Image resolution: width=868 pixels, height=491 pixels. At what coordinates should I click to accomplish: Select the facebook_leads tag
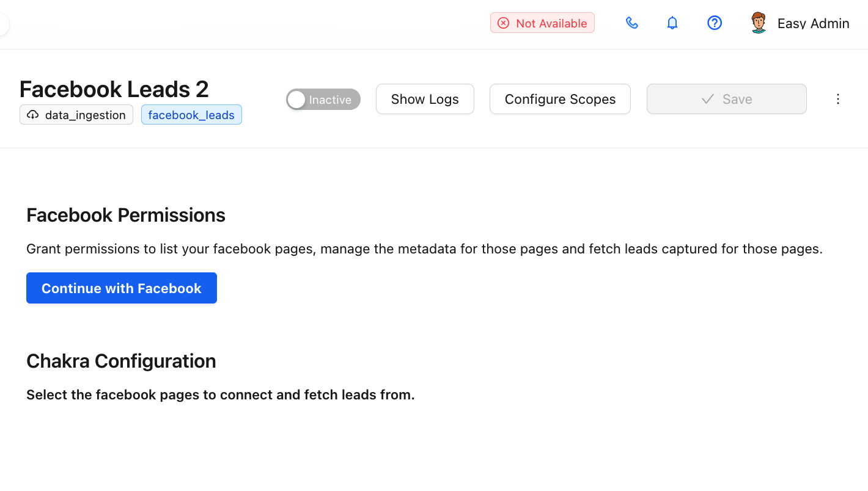coord(191,115)
